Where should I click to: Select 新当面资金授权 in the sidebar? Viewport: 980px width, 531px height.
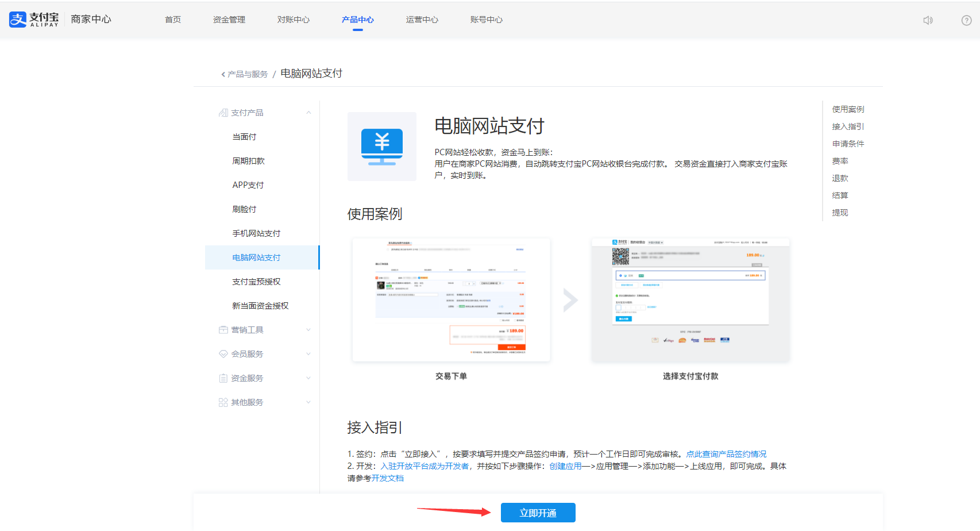(x=262, y=306)
